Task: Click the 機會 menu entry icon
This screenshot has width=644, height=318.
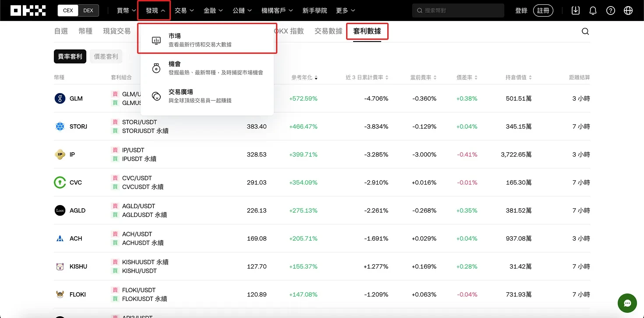Action: click(156, 68)
